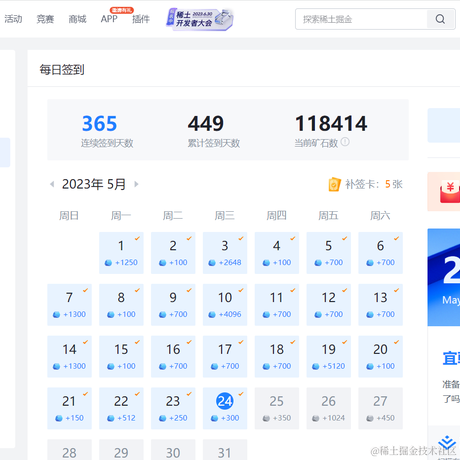Click the ore icon on day 2

(x=162, y=263)
